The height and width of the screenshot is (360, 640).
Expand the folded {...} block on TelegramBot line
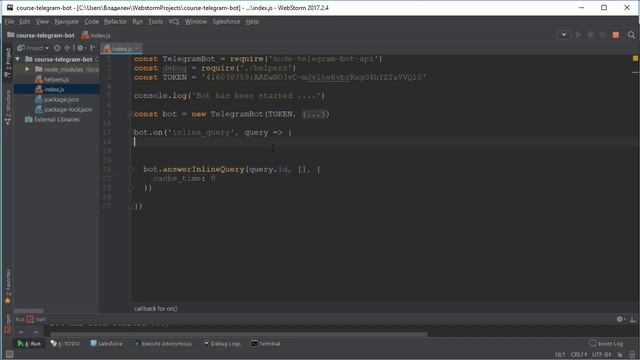click(x=315, y=114)
